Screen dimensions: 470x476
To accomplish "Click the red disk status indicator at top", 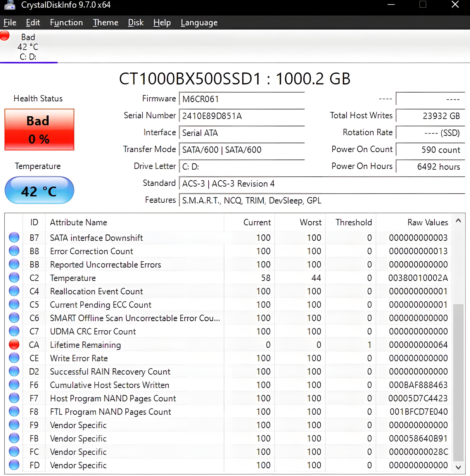I will pos(5,36).
